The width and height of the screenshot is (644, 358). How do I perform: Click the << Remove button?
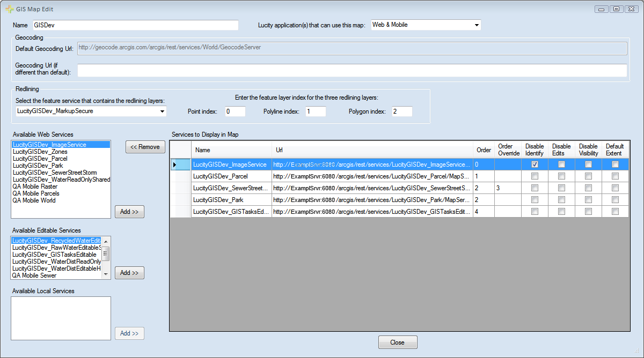(x=145, y=147)
